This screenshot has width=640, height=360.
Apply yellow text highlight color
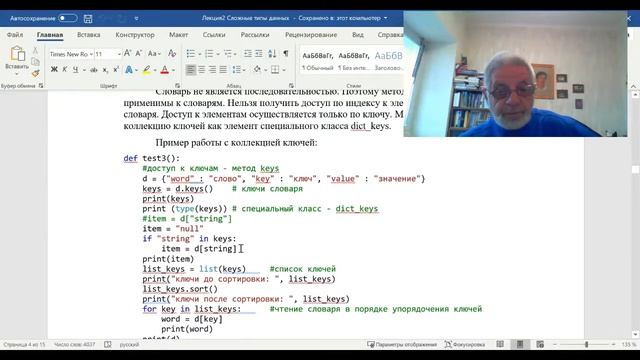pyautogui.click(x=147, y=70)
